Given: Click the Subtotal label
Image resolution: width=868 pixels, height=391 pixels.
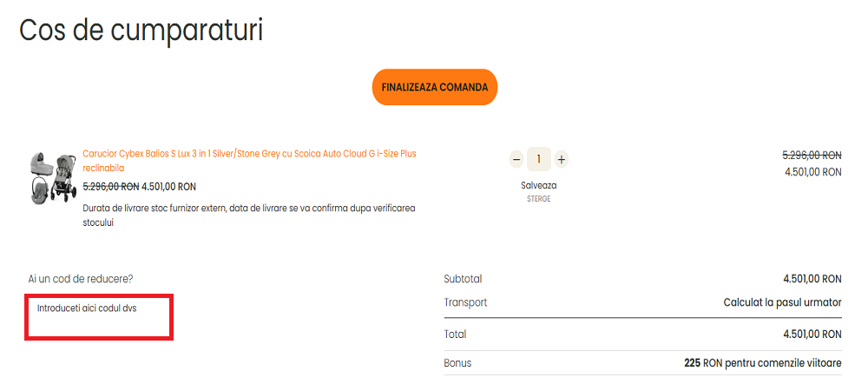Looking at the screenshot, I should (463, 279).
